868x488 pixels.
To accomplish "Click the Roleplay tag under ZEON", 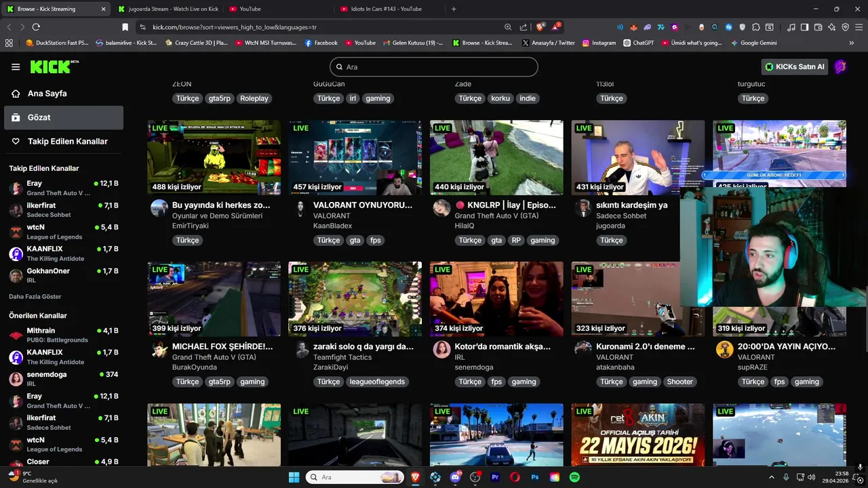I will point(254,98).
